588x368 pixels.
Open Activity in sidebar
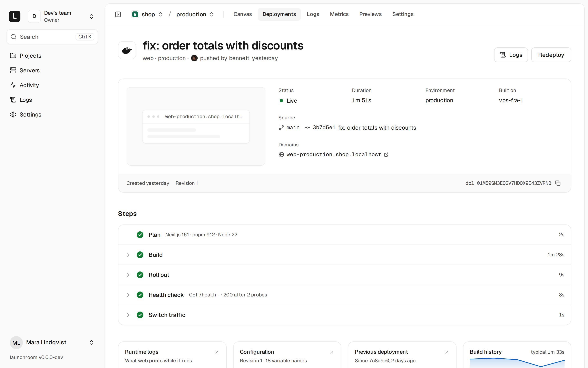pos(52,85)
